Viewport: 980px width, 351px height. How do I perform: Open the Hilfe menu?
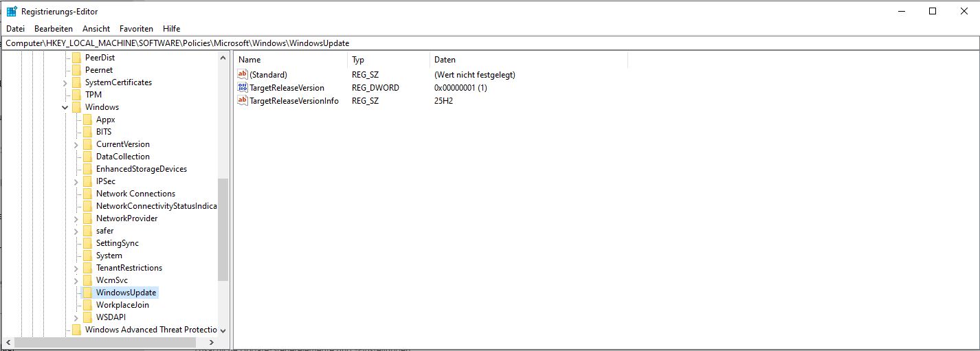(172, 29)
